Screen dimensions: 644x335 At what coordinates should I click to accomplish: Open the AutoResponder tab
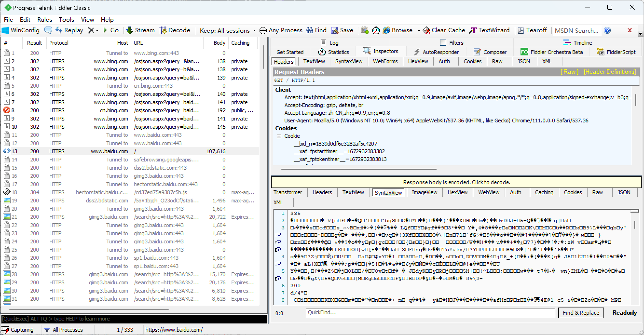[x=436, y=52]
